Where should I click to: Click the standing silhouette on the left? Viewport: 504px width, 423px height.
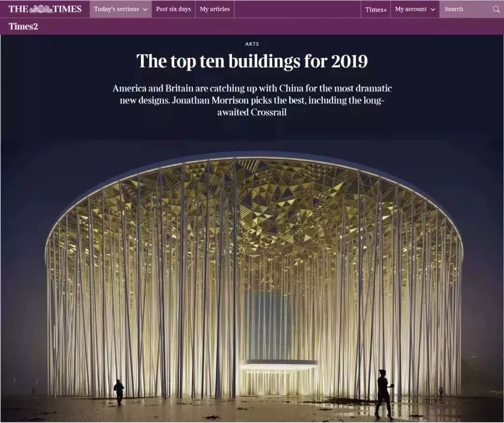pos(119,391)
